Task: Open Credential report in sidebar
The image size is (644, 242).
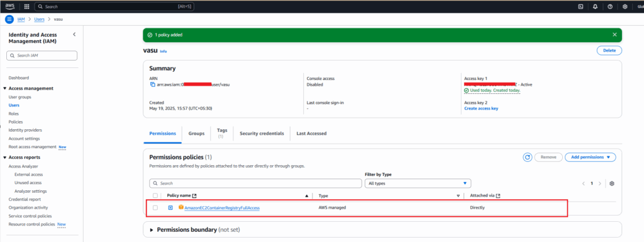Action: click(x=25, y=199)
